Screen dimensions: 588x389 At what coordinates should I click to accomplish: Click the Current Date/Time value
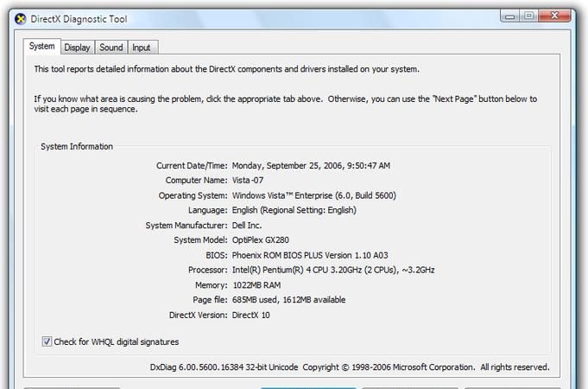311,165
